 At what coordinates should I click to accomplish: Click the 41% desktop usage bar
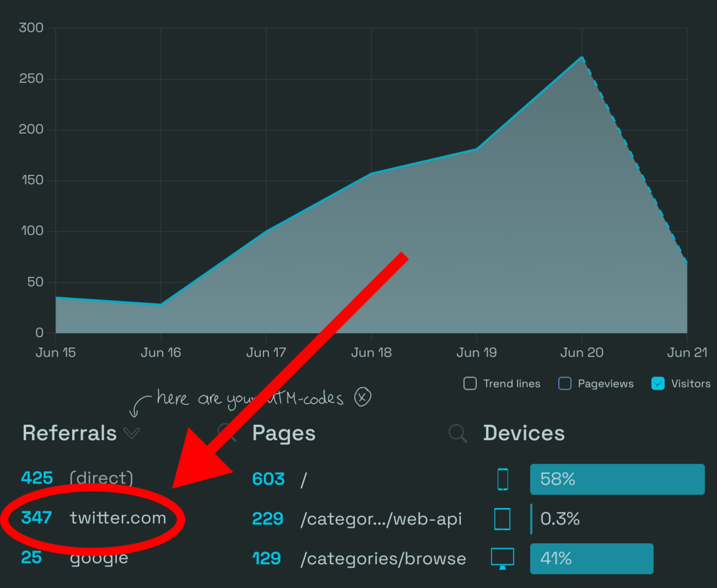[592, 559]
